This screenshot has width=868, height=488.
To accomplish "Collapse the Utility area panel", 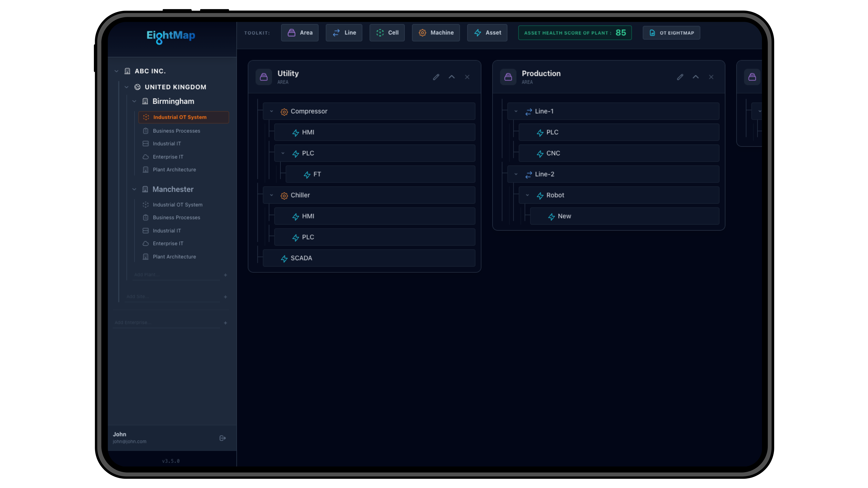I will pos(452,77).
